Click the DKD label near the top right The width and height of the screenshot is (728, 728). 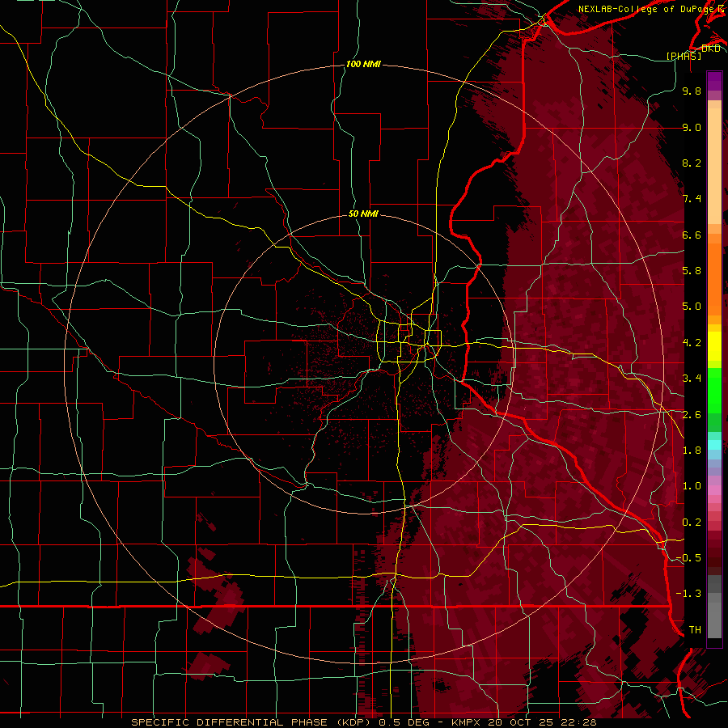coord(711,49)
